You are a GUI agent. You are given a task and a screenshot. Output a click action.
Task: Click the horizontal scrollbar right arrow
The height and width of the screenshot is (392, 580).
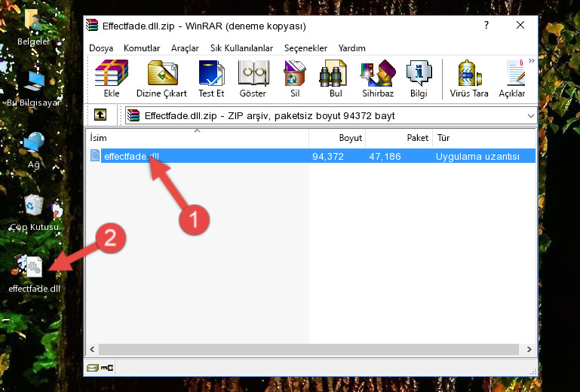pos(529,349)
